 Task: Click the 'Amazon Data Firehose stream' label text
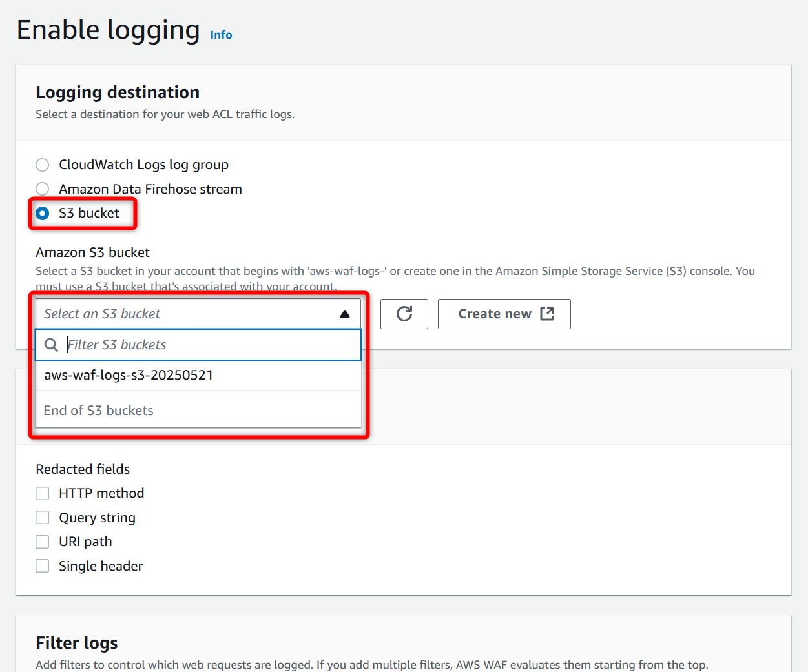(150, 189)
